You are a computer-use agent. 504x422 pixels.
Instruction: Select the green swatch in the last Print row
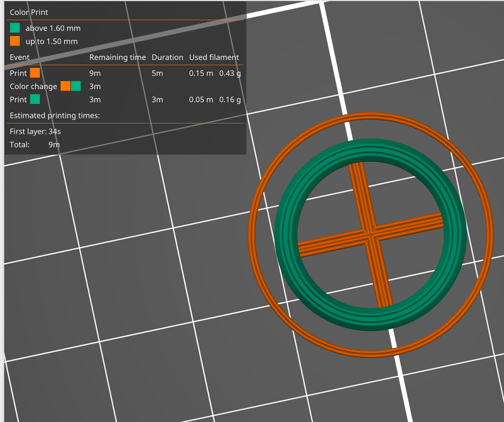coord(35,99)
